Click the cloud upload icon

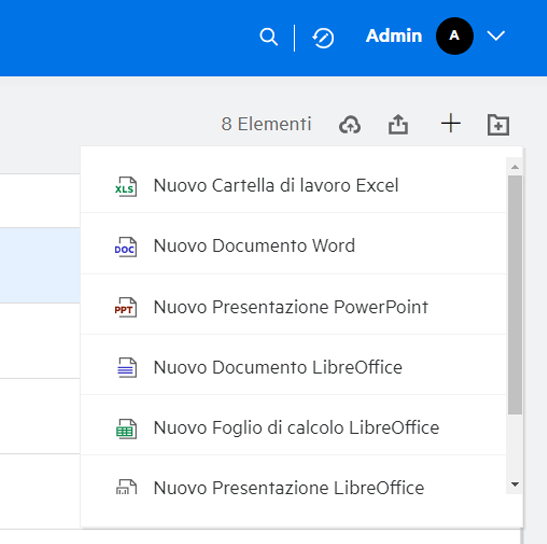350,125
